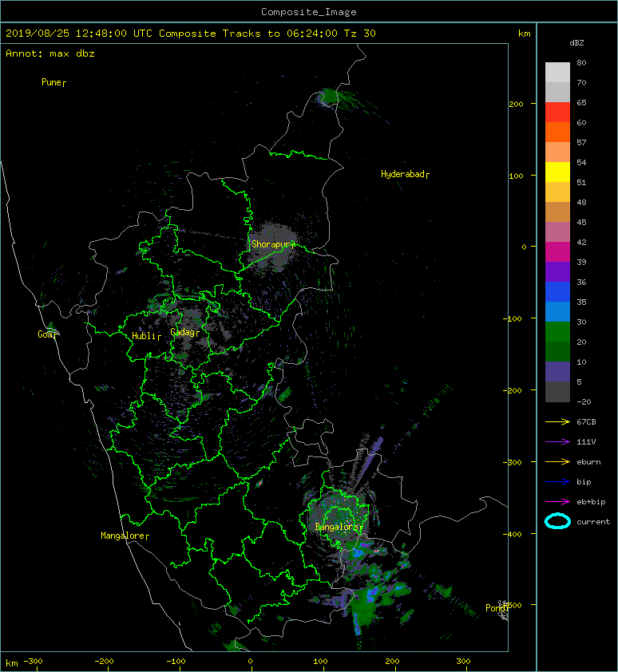The width and height of the screenshot is (618, 672).
Task: Click the 0 mark on horizontal axis
Action: (x=251, y=662)
